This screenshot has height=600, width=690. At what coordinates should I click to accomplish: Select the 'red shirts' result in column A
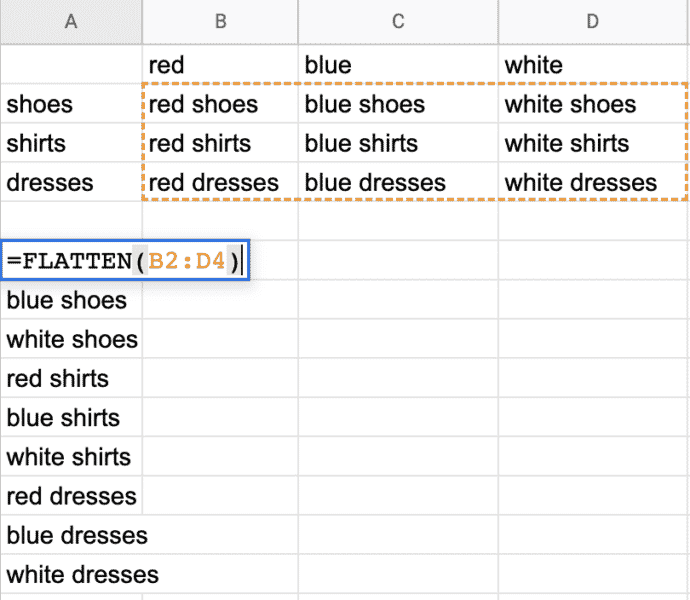point(72,379)
